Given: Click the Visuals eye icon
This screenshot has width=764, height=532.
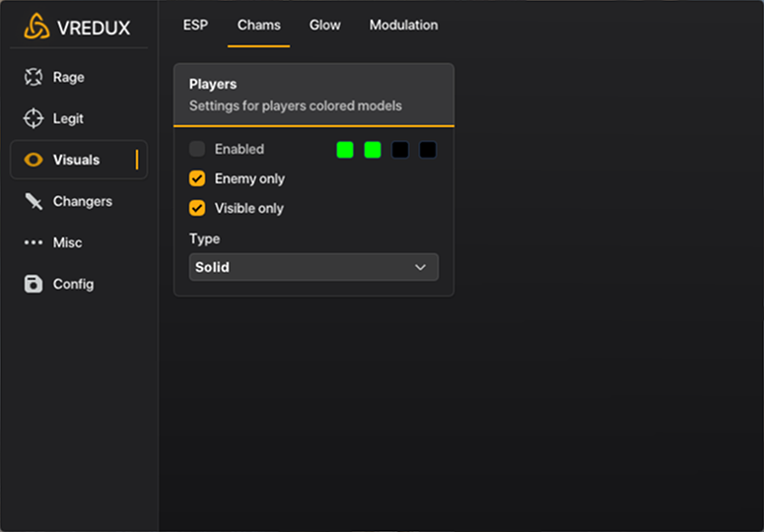Looking at the screenshot, I should tap(34, 160).
